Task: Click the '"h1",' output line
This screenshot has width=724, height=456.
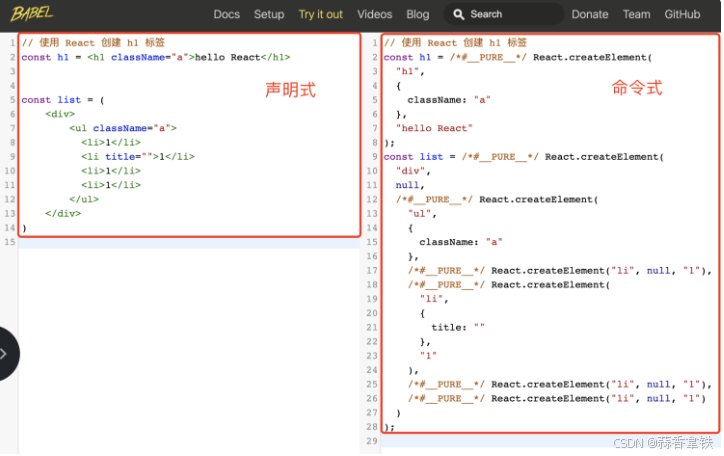Action: coord(410,72)
